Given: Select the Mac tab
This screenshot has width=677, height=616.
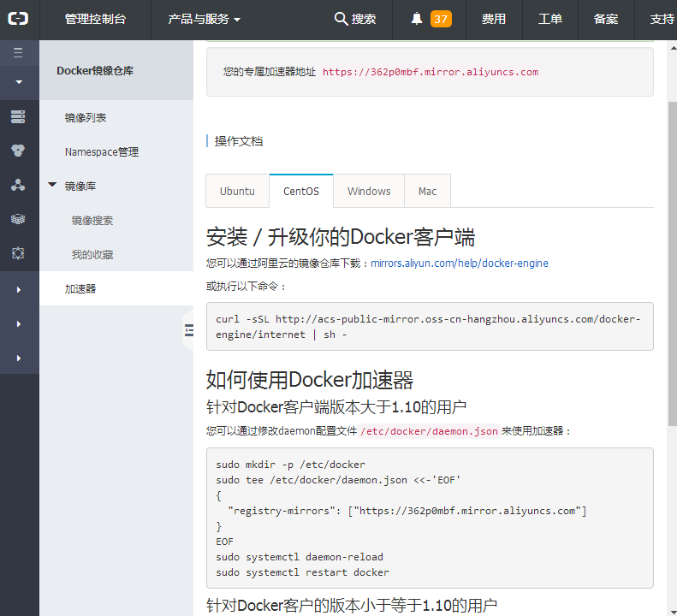Looking at the screenshot, I should pyautogui.click(x=427, y=191).
